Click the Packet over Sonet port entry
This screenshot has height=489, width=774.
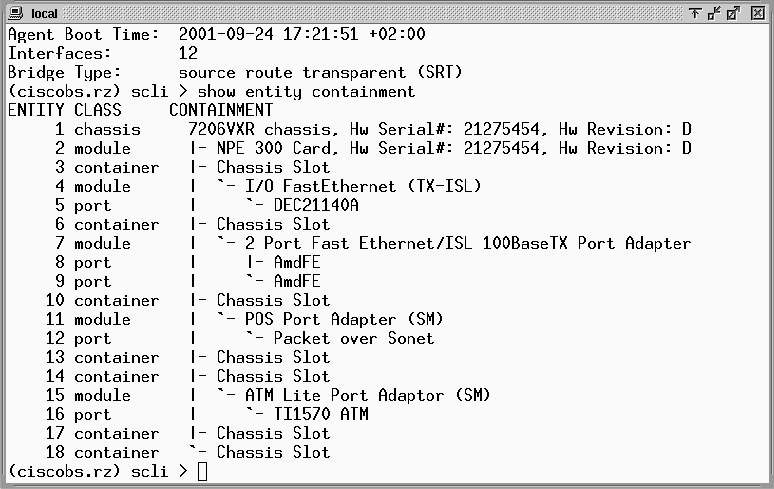[353, 338]
